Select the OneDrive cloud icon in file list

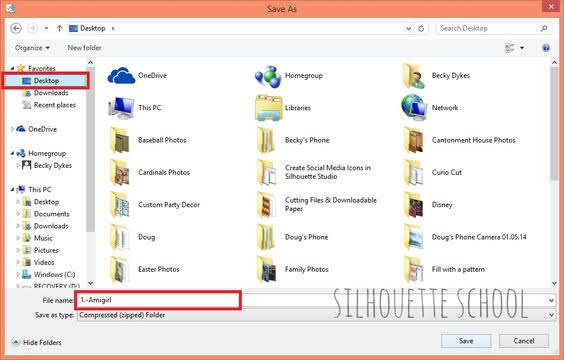point(121,76)
